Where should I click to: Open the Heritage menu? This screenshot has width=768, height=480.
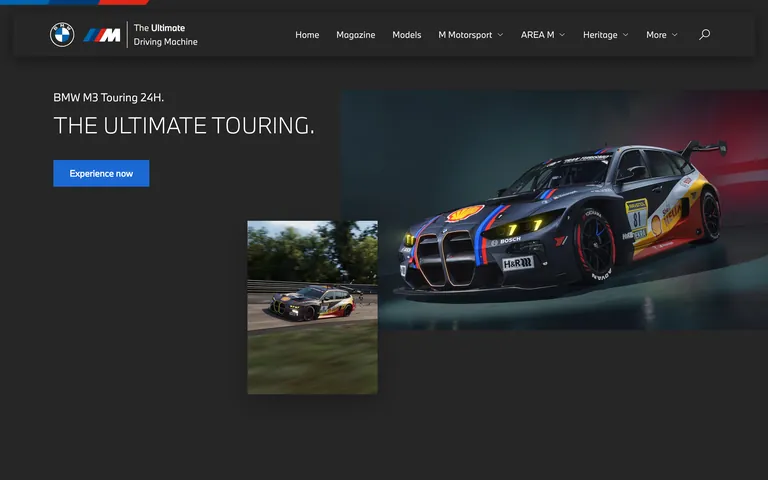click(600, 35)
